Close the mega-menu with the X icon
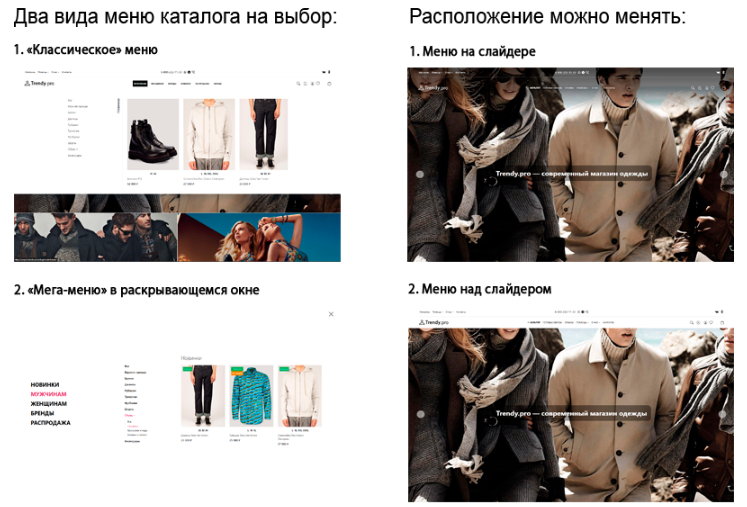The height and width of the screenshot is (507, 747). coord(331,314)
